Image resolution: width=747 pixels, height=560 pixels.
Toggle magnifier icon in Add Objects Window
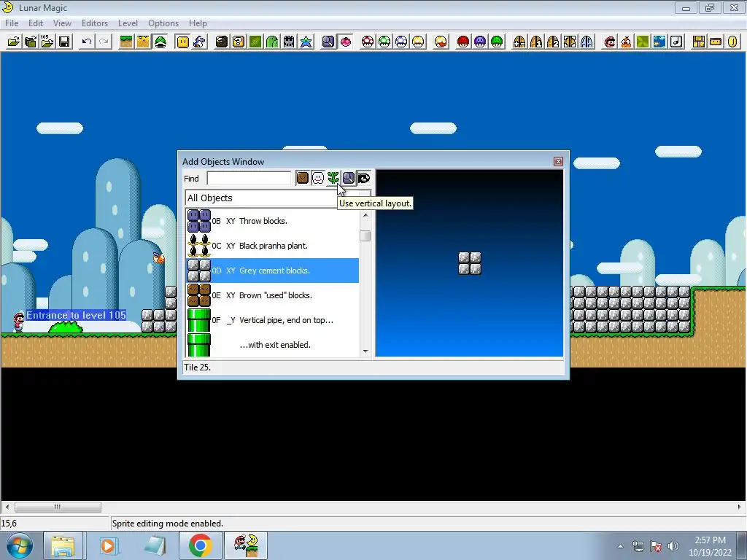[348, 178]
